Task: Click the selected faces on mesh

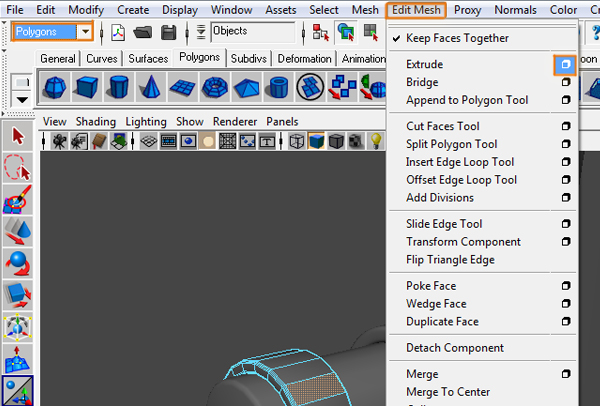Action: coord(316,388)
